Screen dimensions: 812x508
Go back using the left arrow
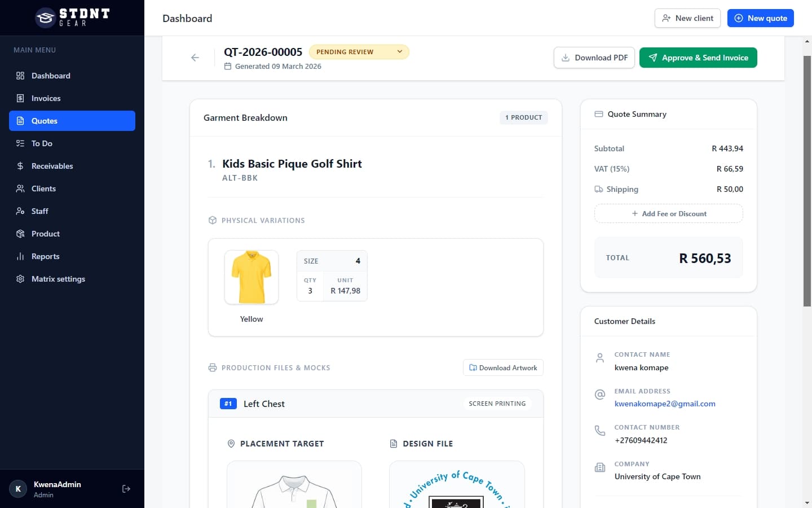(195, 58)
